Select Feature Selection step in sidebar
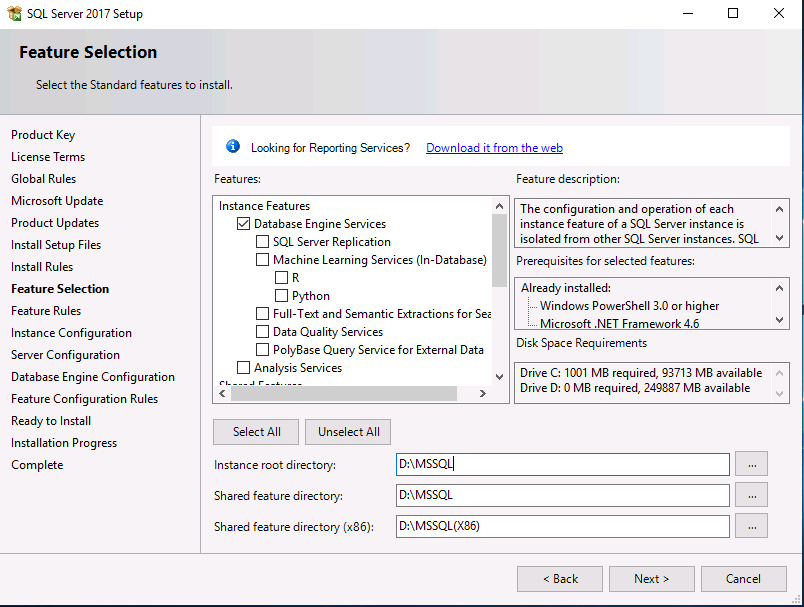804x607 pixels. [60, 289]
